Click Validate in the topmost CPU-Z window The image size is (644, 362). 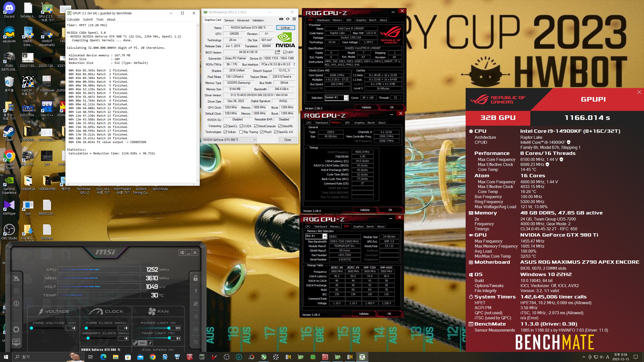(366, 107)
